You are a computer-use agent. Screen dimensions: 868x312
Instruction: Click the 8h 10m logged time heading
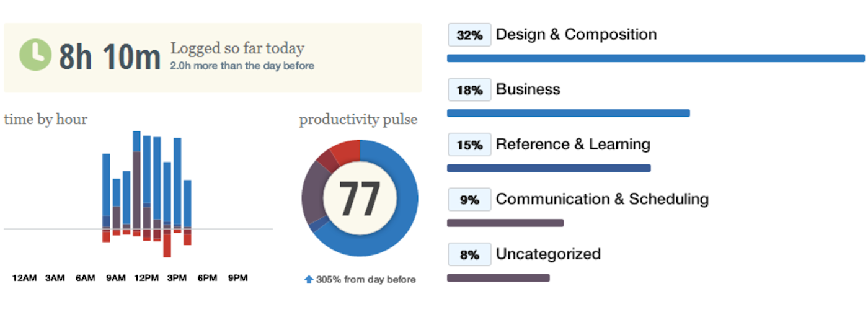pos(110,56)
